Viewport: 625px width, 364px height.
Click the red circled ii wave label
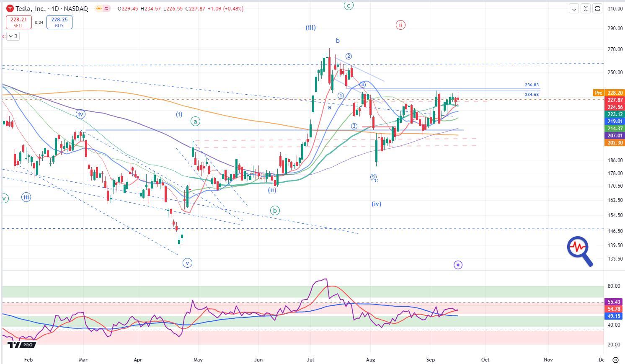(400, 25)
